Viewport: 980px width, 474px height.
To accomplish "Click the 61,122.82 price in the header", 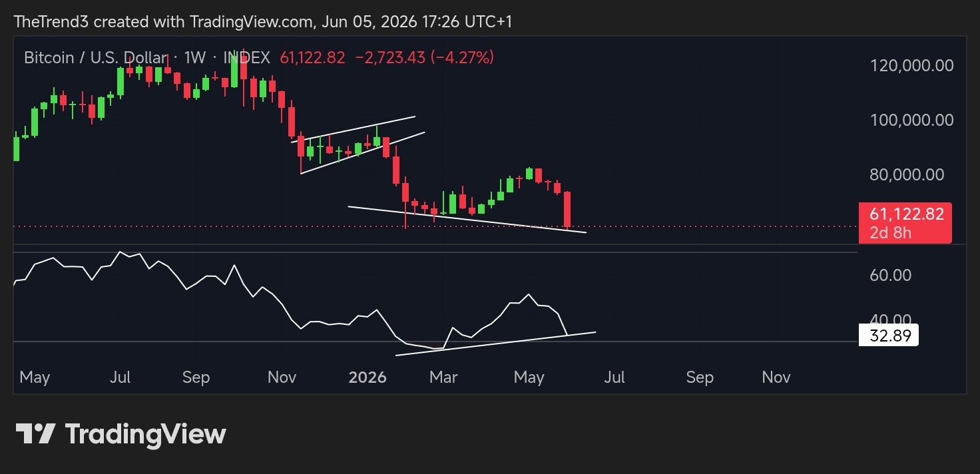I will tap(312, 58).
